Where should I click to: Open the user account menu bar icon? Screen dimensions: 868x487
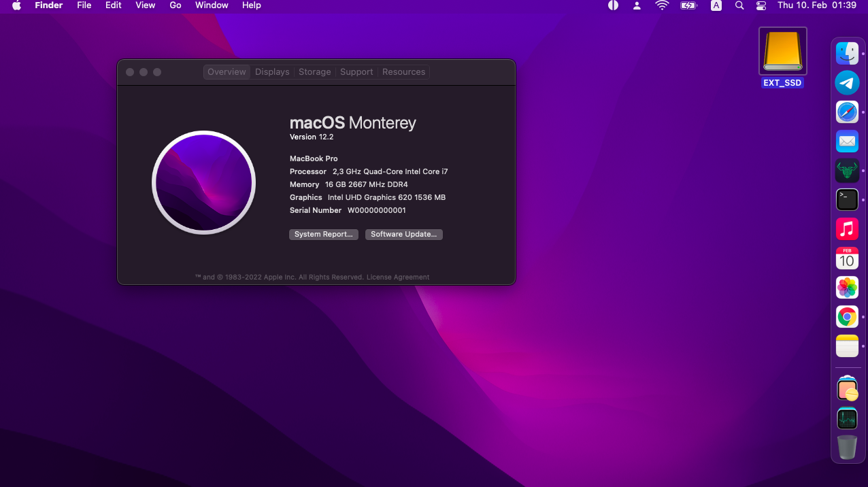tap(637, 5)
